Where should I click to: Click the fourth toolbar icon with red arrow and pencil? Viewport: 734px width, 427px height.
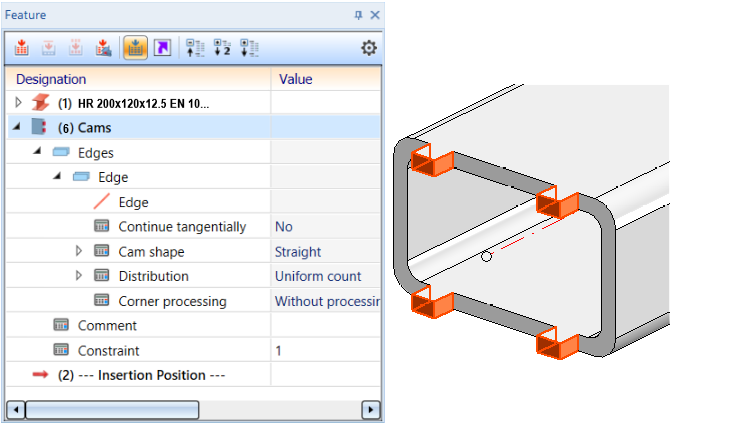point(103,48)
